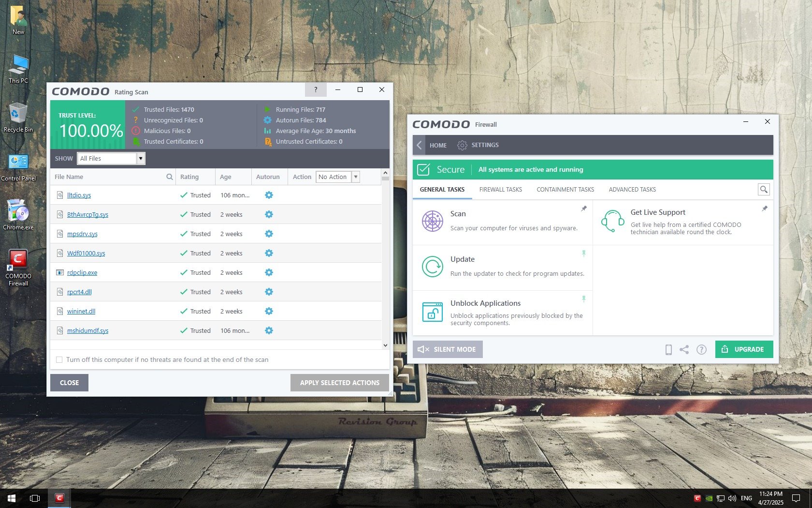Click the taskbar volume speaker icon
This screenshot has height=508, width=812.
point(732,498)
